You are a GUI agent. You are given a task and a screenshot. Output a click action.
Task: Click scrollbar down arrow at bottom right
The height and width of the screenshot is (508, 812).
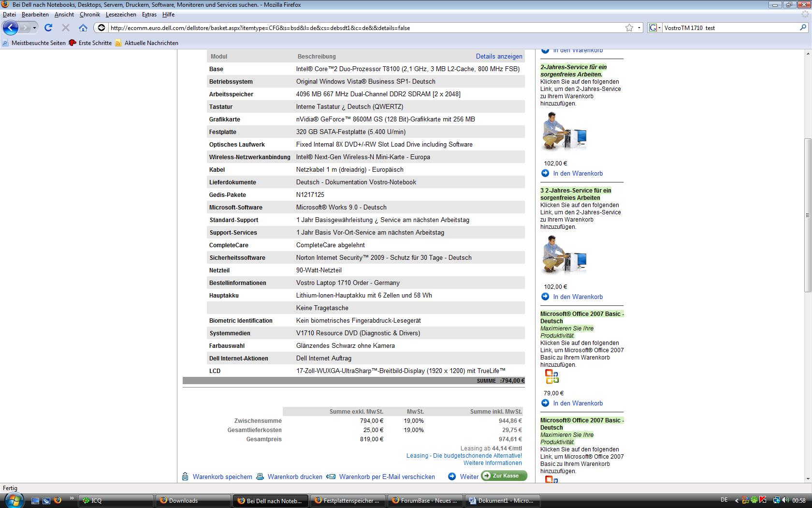point(808,479)
